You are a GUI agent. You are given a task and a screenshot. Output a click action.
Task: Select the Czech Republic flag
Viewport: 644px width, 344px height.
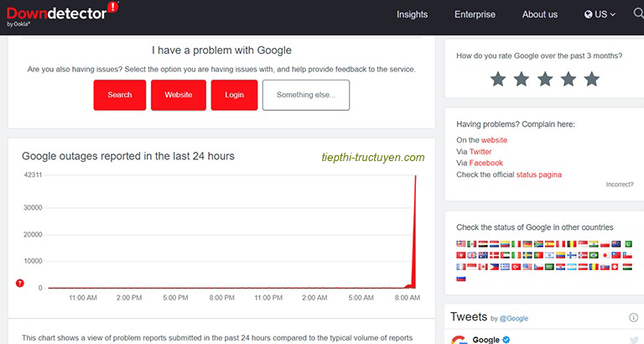(538, 267)
